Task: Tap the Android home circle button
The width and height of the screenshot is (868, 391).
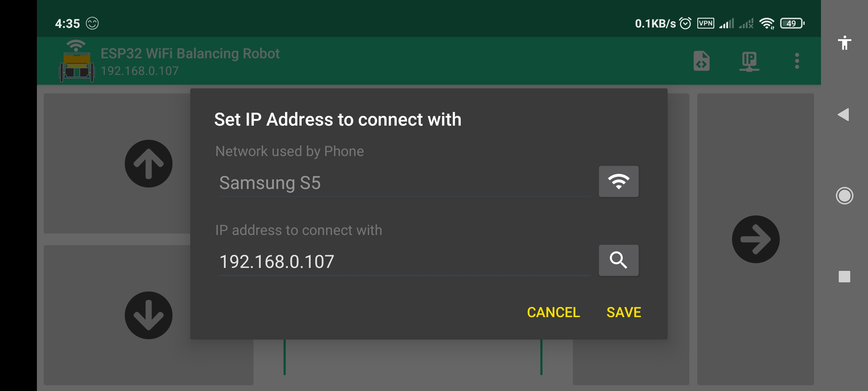Action: click(844, 196)
